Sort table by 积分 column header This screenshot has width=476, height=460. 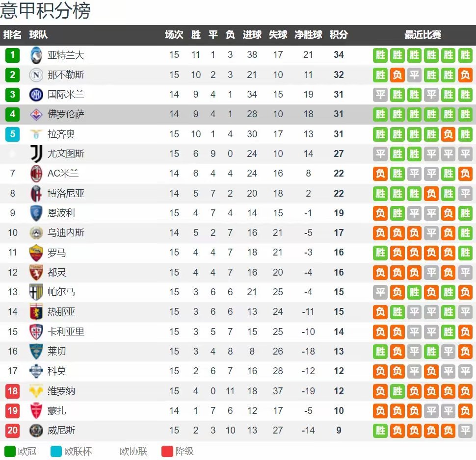click(339, 35)
